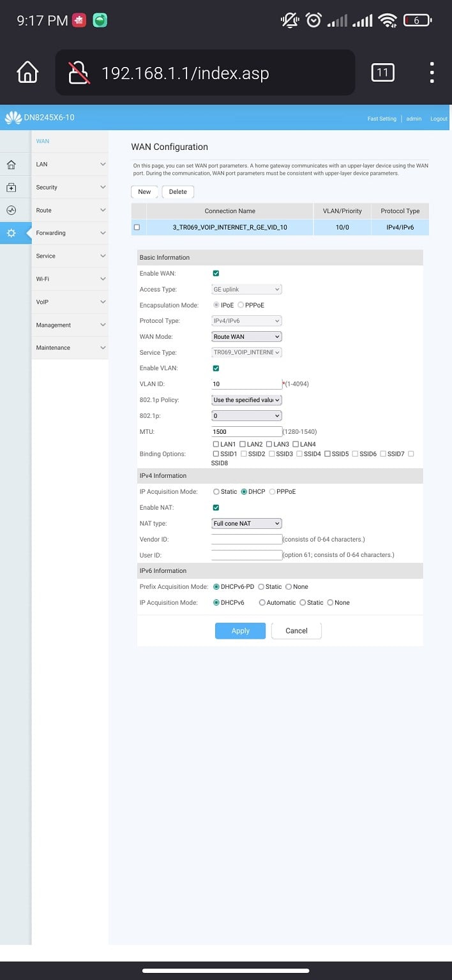
Task: Tap the insecure connection padlock icon
Action: [x=79, y=73]
